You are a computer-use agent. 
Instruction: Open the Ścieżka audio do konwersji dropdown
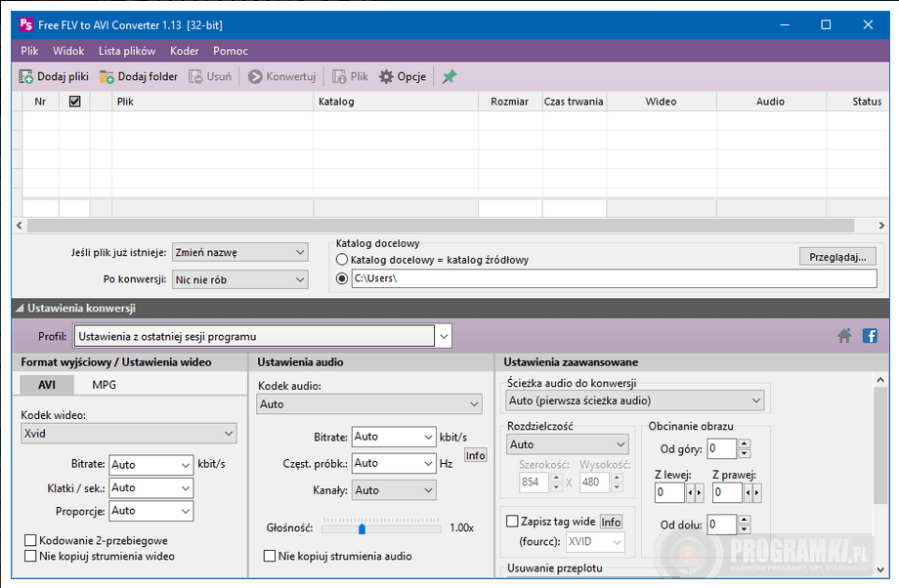(x=635, y=400)
